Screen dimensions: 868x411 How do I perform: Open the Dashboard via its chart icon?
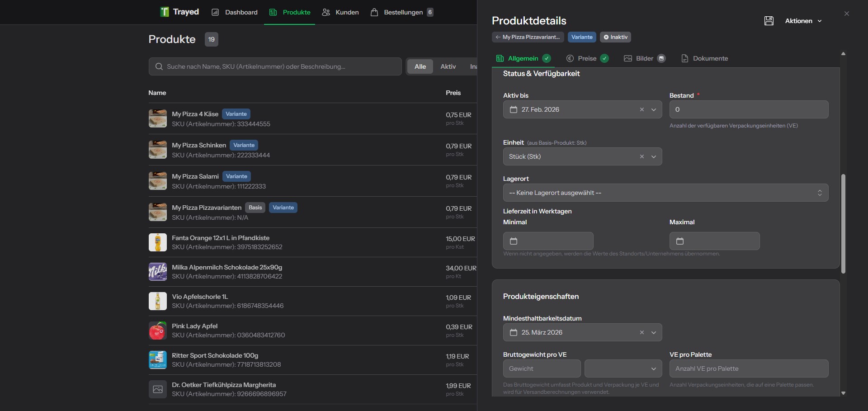click(216, 12)
